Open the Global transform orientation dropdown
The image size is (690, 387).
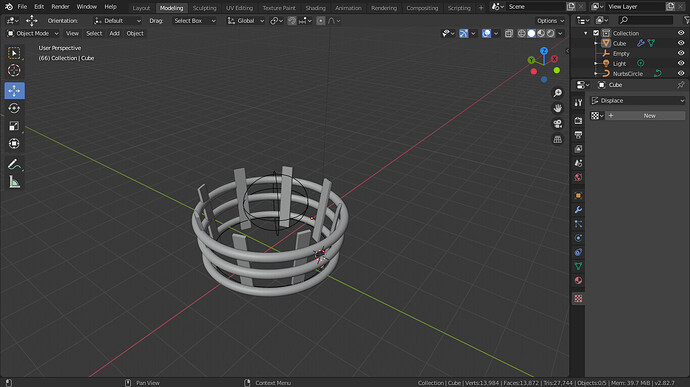246,21
